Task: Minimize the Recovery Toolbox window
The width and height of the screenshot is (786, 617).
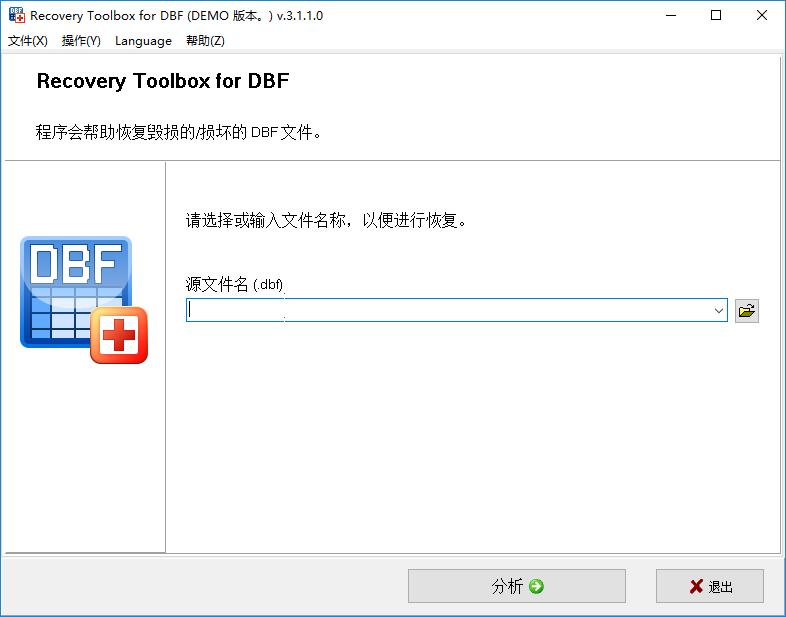Action: pyautogui.click(x=671, y=16)
